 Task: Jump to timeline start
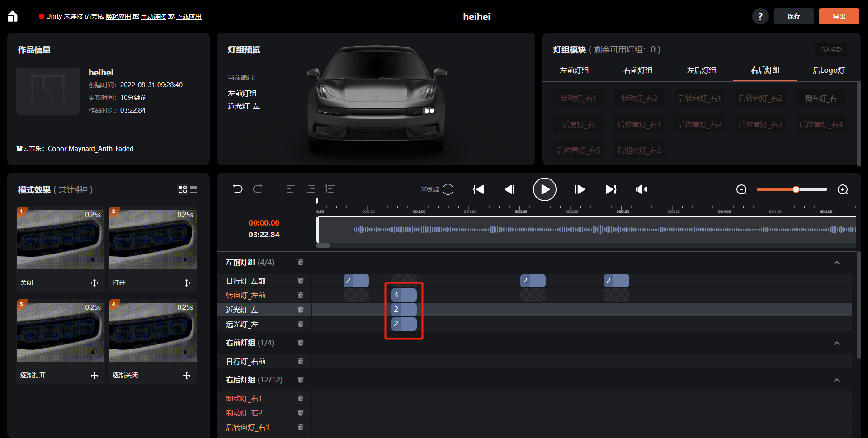(x=478, y=189)
